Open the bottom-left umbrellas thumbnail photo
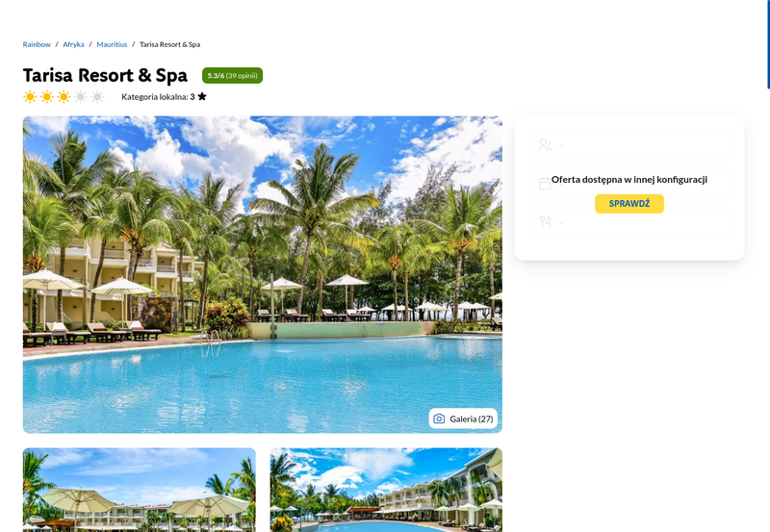Viewport: 770px width, 532px height. pyautogui.click(x=139, y=490)
